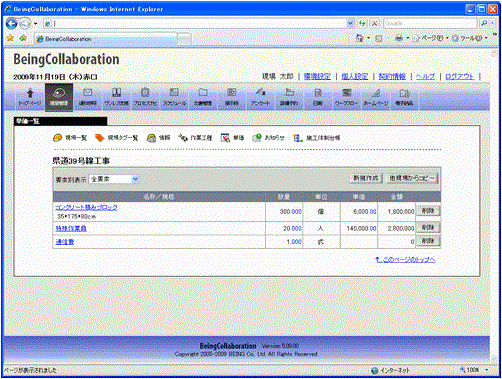Open the アンケート nav icon

(260, 97)
